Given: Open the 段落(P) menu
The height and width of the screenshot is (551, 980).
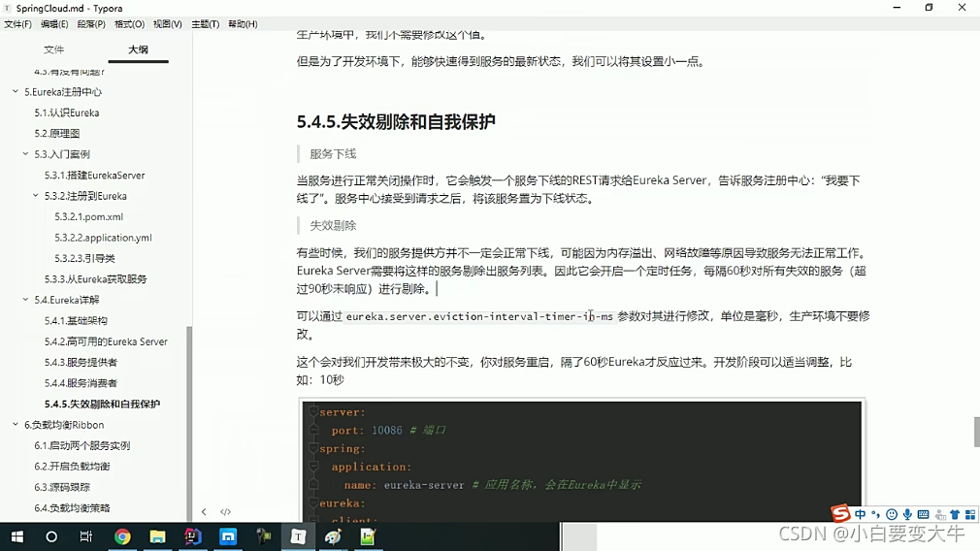Looking at the screenshot, I should tap(91, 23).
